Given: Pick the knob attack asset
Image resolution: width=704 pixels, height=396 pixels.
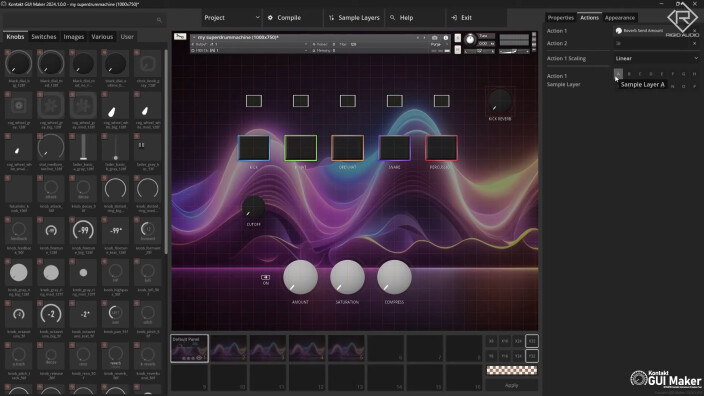Looking at the screenshot, I should coord(51,189).
